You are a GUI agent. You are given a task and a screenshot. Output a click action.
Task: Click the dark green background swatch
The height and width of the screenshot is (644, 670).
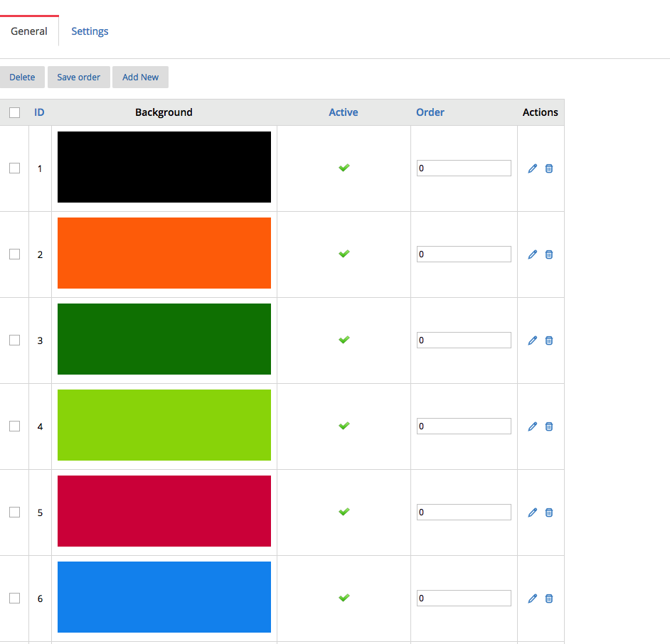click(x=164, y=339)
